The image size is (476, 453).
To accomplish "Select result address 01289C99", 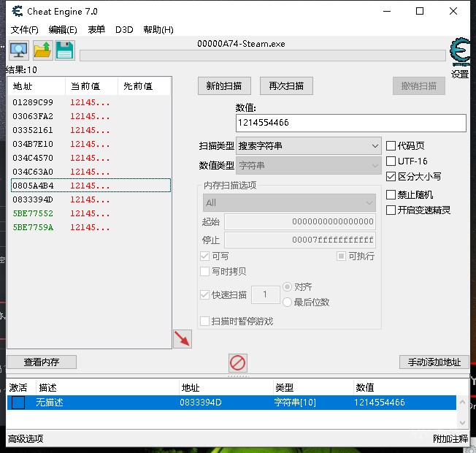I will 33,102.
